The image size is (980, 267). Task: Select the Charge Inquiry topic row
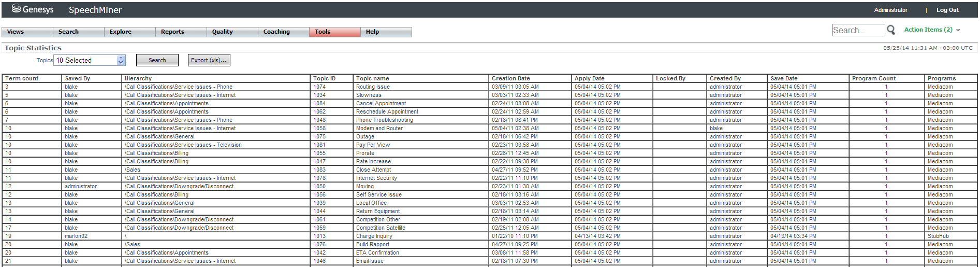tap(374, 236)
